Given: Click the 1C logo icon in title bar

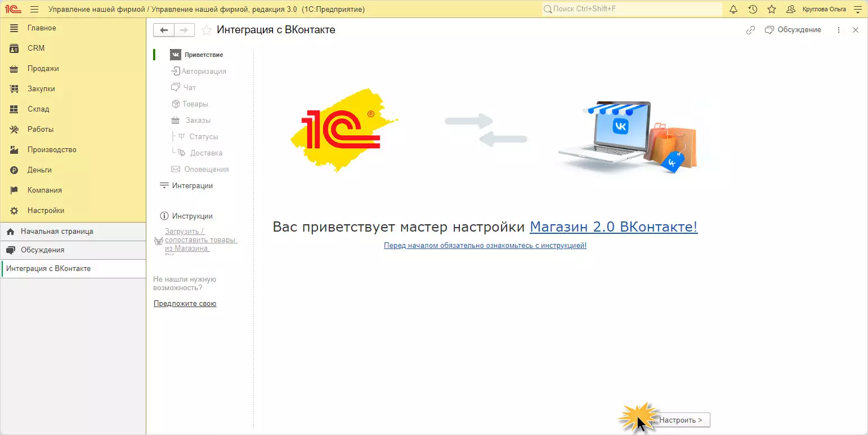Looking at the screenshot, I should point(14,9).
